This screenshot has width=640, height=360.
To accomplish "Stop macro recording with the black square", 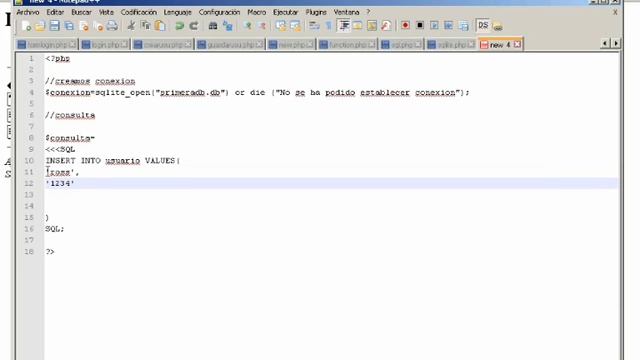I will [420, 26].
